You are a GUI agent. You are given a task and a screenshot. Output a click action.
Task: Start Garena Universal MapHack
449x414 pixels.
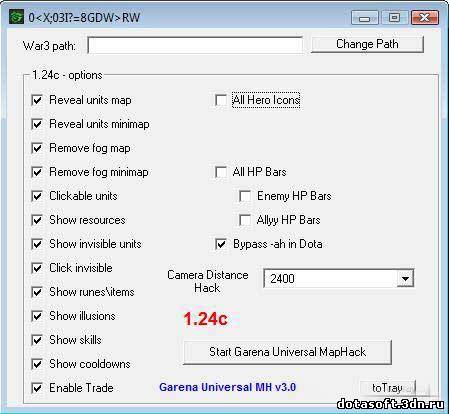[287, 352]
